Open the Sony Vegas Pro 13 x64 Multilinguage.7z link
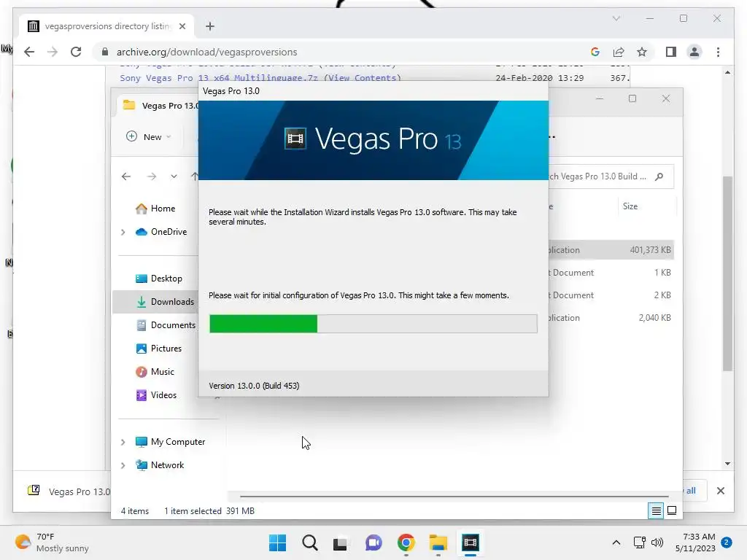Image resolution: width=747 pixels, height=560 pixels. point(219,77)
